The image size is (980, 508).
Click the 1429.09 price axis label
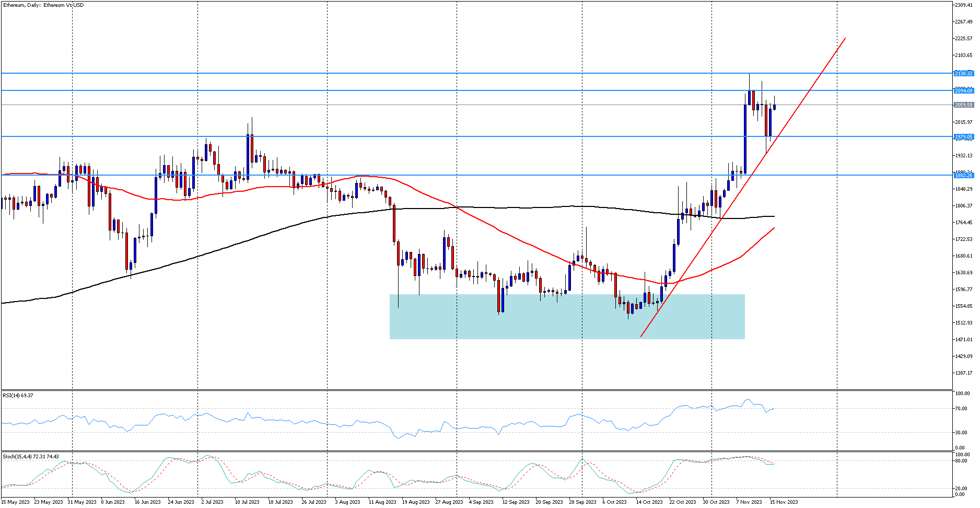pos(964,356)
